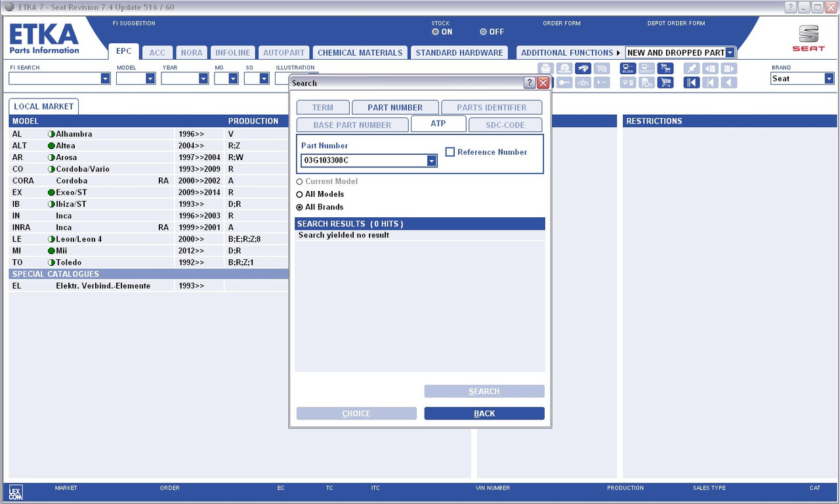Click the left arrow with single bar icon

pos(710,82)
